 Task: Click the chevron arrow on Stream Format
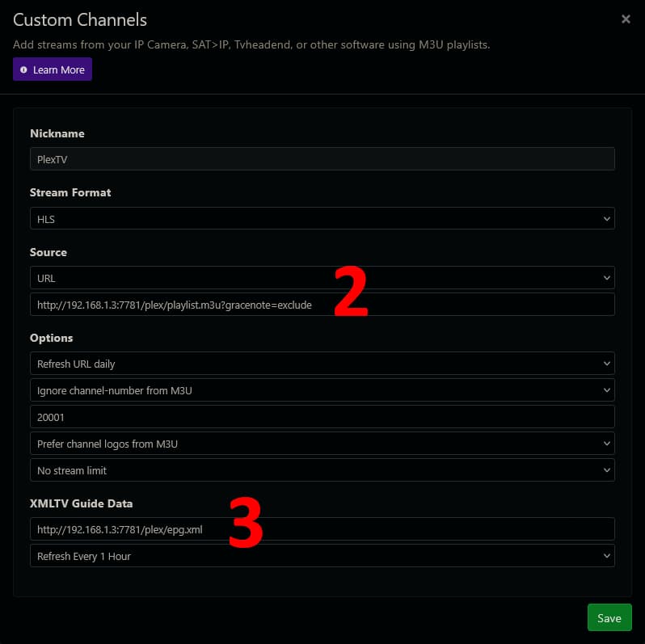(607, 218)
